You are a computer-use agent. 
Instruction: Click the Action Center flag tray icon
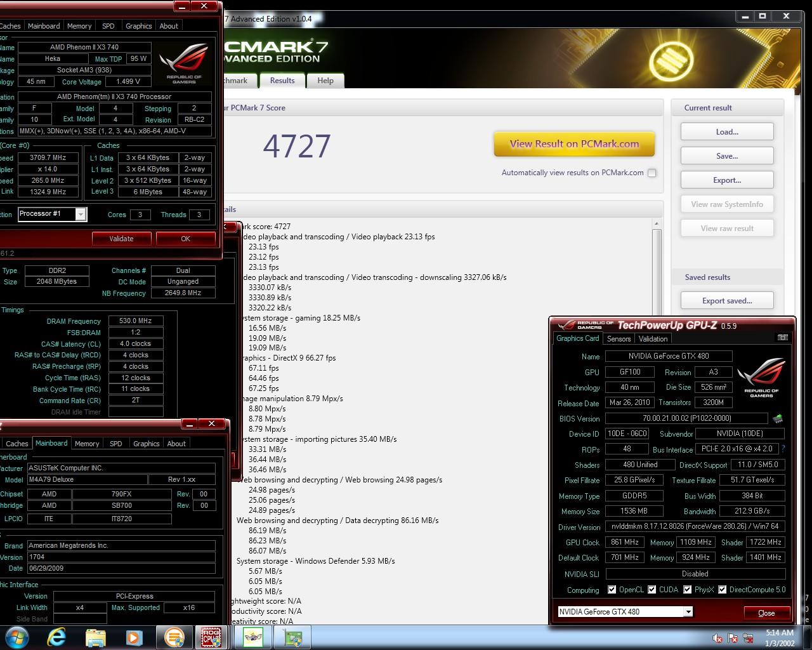click(733, 638)
